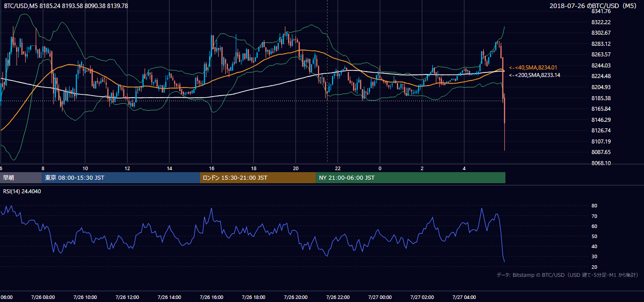Click the BTC/USD,M5 OHLC header text
The width and height of the screenshot is (644, 302).
(66, 6)
